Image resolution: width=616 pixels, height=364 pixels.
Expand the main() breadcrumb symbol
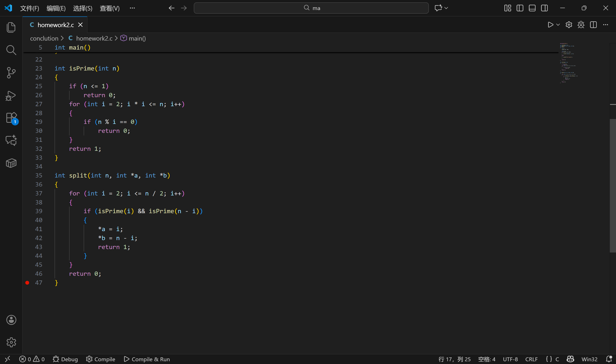137,38
